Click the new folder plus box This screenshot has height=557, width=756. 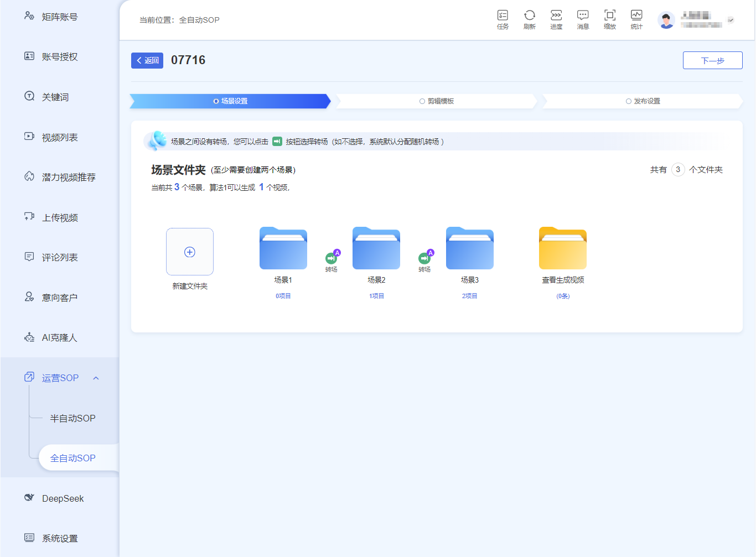click(190, 252)
